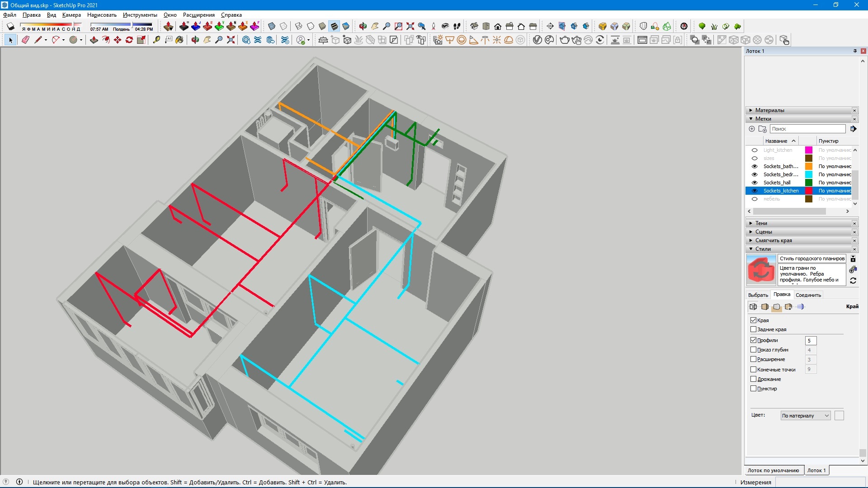This screenshot has width=868, height=488.
Task: Click the Look Around eye tool
Action: 445,26
